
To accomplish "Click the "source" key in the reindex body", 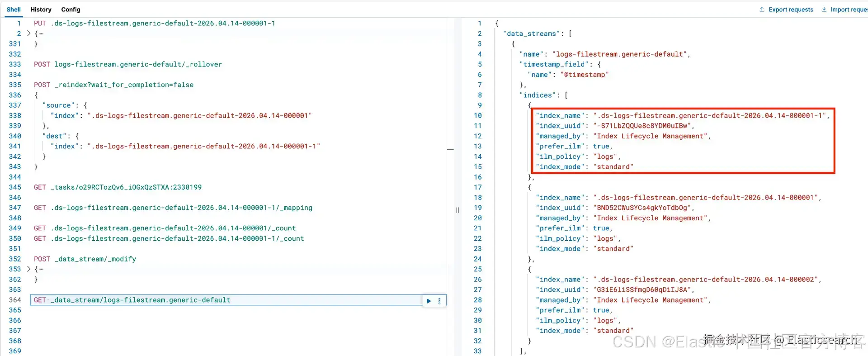I will [58, 105].
